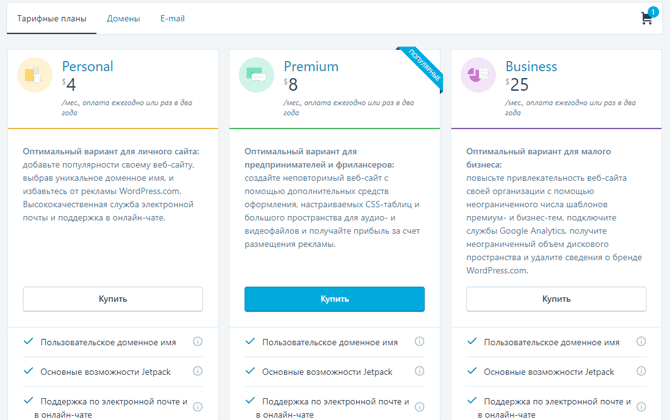Click 'Пользовательское доменное имя' in Premium plan
Image resolution: width=670 pixels, height=420 pixels.
(330, 342)
